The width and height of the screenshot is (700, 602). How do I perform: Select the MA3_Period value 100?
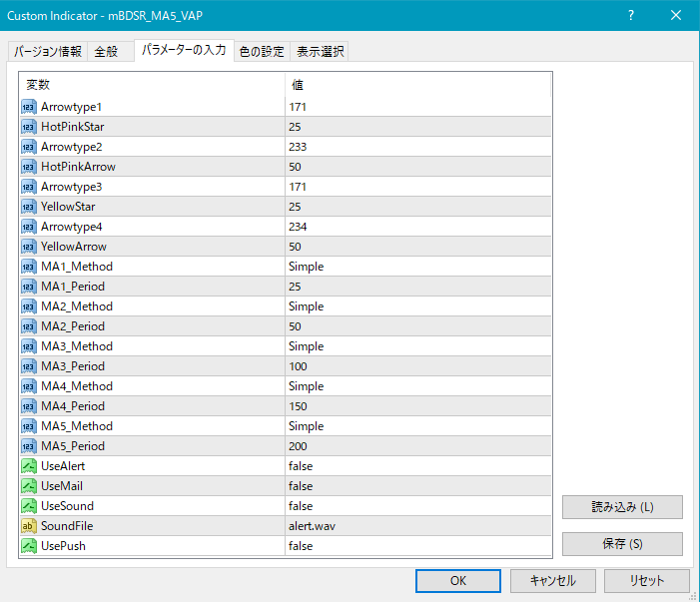point(298,366)
